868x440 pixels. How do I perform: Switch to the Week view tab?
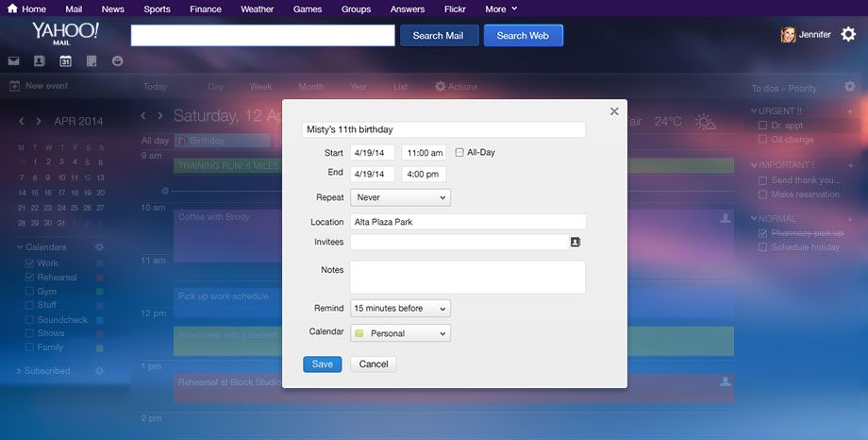pos(260,87)
